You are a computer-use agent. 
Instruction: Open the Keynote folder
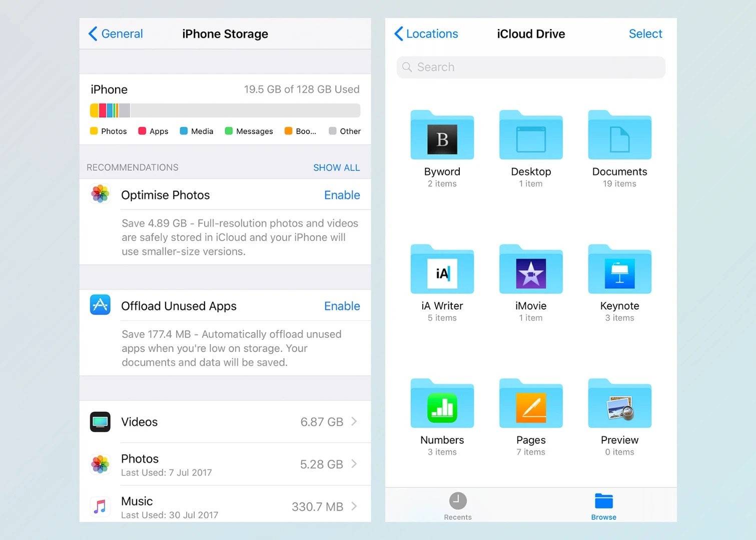[619, 269]
